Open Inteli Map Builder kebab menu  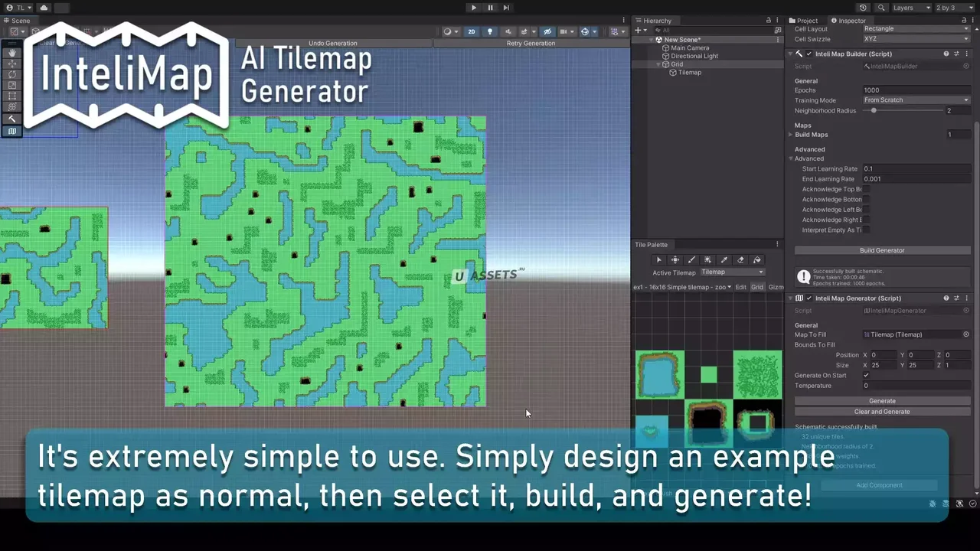click(966, 54)
